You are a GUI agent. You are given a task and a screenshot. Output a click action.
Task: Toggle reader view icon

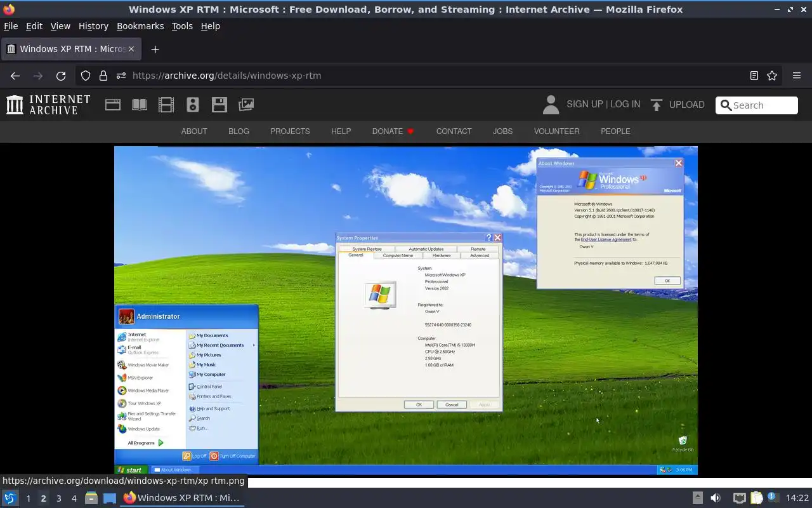(754, 76)
